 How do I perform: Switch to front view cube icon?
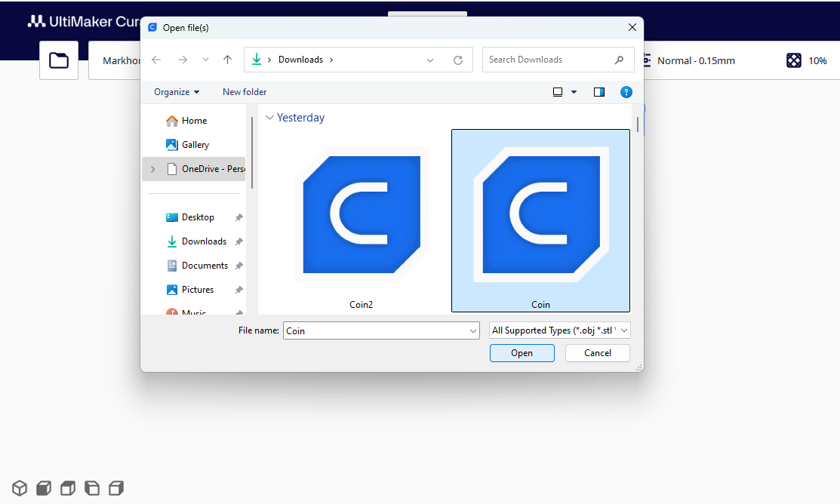[44, 488]
